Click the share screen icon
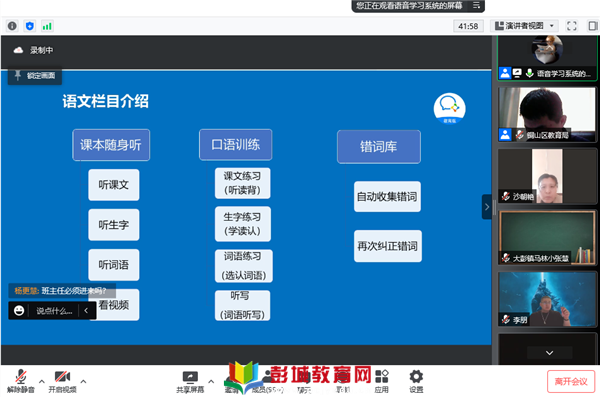600x397 pixels. coord(190,382)
